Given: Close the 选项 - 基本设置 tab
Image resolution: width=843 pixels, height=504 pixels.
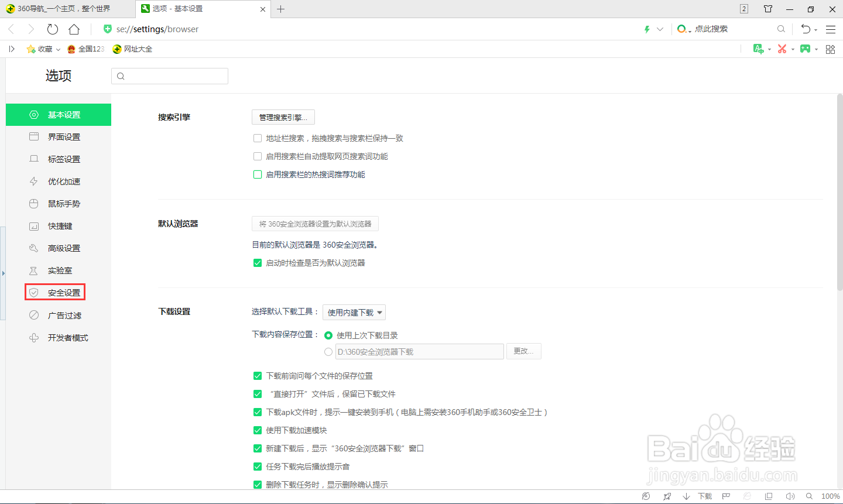Looking at the screenshot, I should pyautogui.click(x=263, y=9).
